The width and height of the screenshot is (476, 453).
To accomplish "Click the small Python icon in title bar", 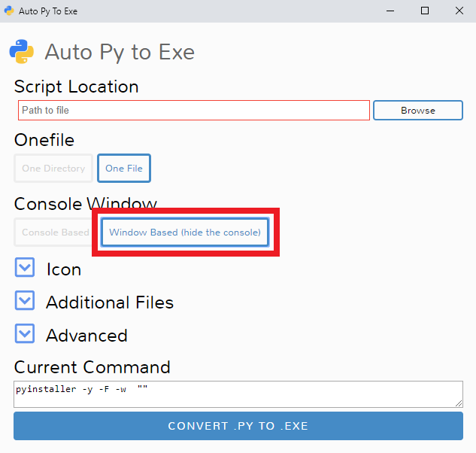I will point(9,11).
